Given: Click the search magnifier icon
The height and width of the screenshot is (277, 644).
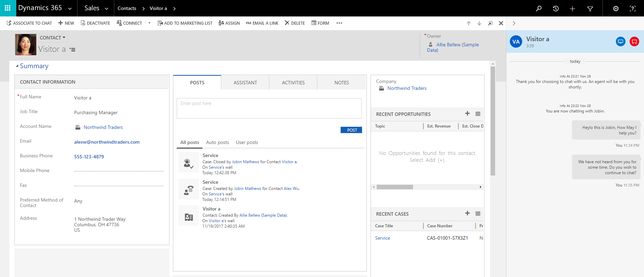Looking at the screenshot, I should tap(539, 9).
